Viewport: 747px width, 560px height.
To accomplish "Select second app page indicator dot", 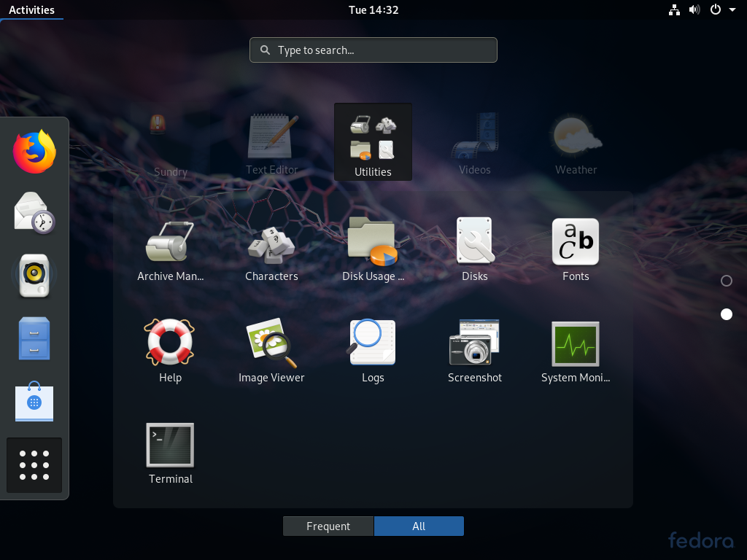I will pyautogui.click(x=727, y=314).
